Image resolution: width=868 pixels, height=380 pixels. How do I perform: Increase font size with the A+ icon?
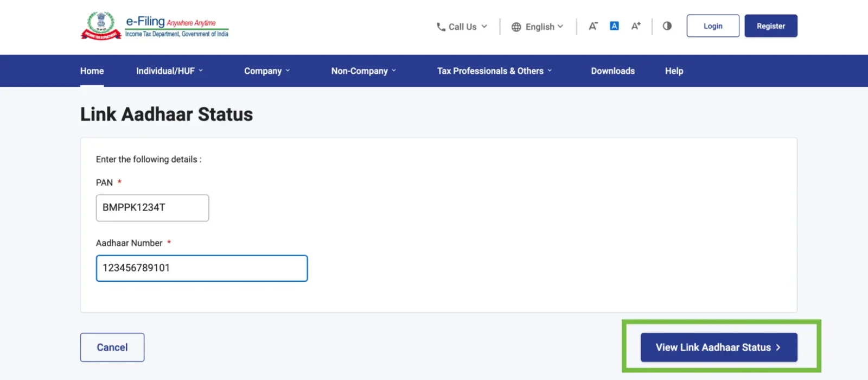point(636,26)
